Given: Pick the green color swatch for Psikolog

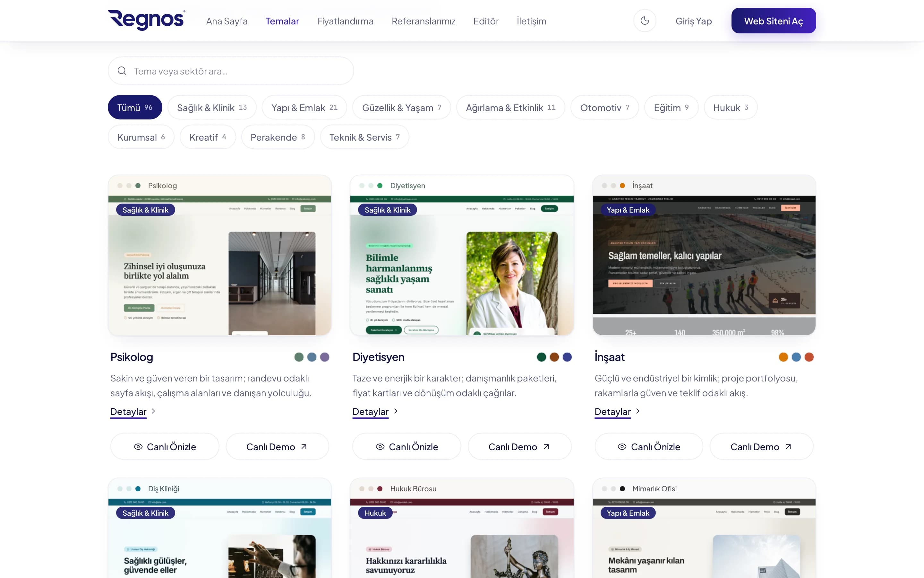Looking at the screenshot, I should coord(299,357).
